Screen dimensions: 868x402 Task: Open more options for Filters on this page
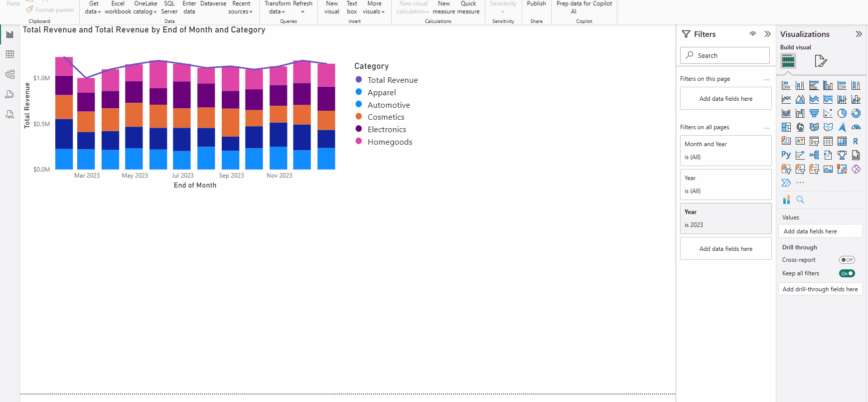767,79
